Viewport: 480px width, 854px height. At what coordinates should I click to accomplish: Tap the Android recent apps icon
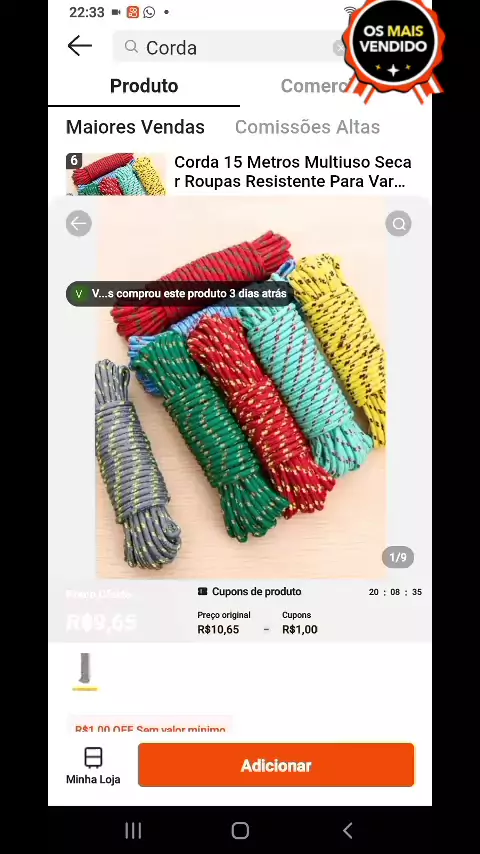[133, 831]
